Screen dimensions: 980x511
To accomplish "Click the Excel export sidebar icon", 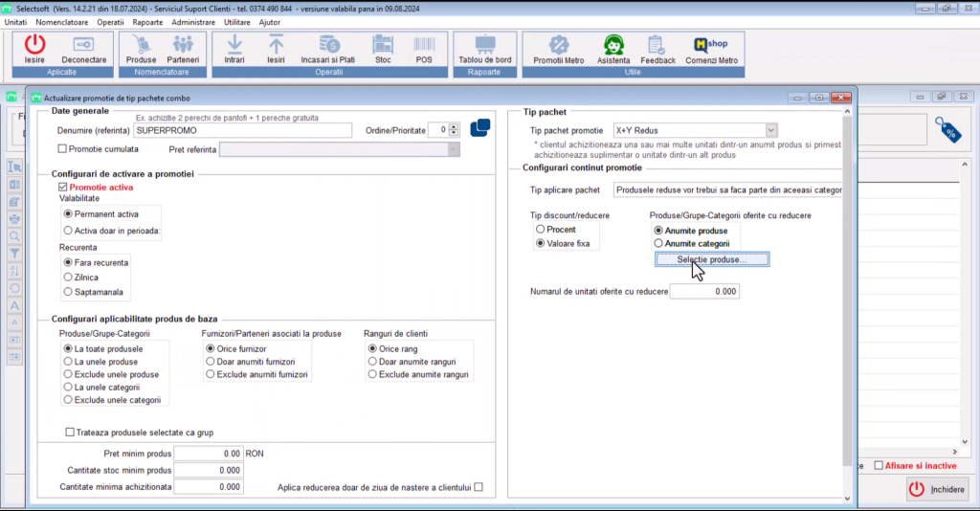I will [x=14, y=185].
